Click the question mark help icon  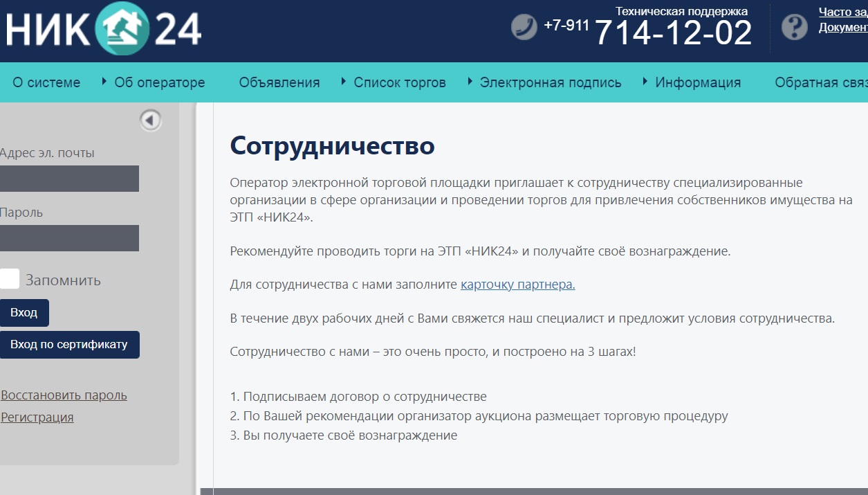click(x=794, y=28)
